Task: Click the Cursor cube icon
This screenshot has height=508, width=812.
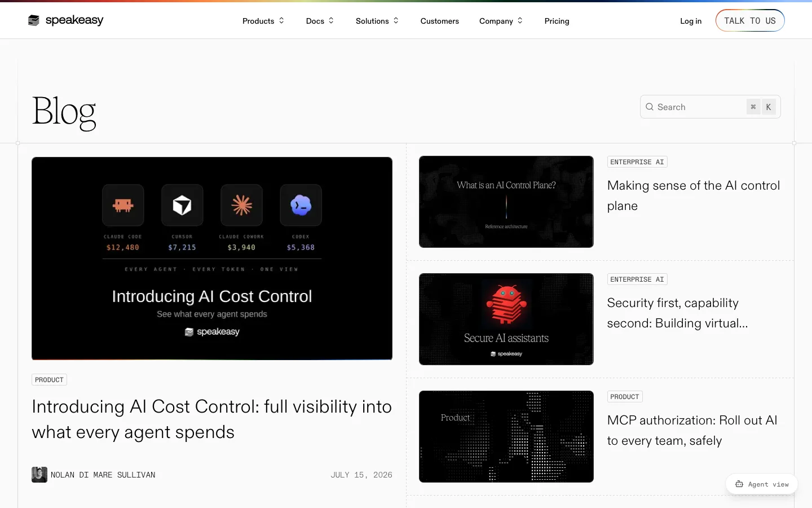Action: coord(182,205)
